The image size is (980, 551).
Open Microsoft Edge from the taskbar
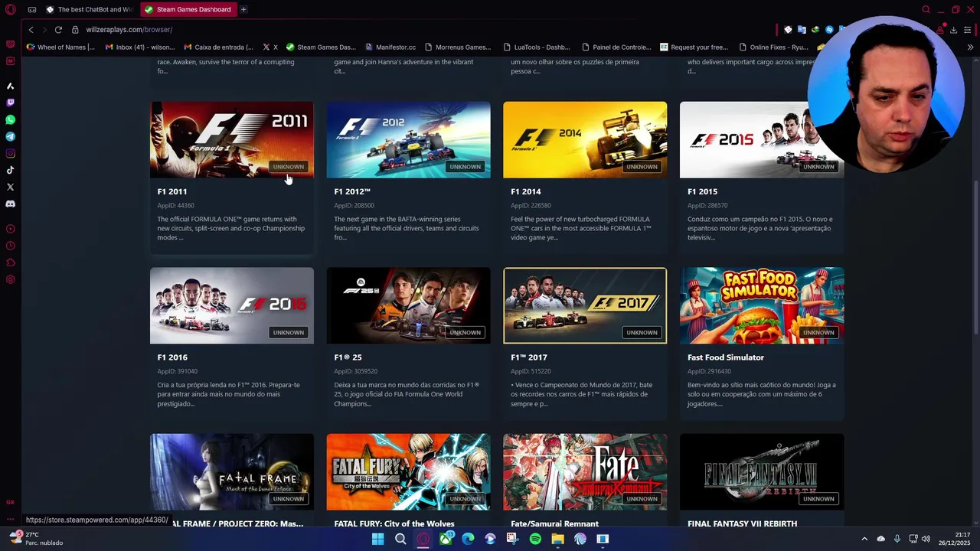(x=468, y=539)
